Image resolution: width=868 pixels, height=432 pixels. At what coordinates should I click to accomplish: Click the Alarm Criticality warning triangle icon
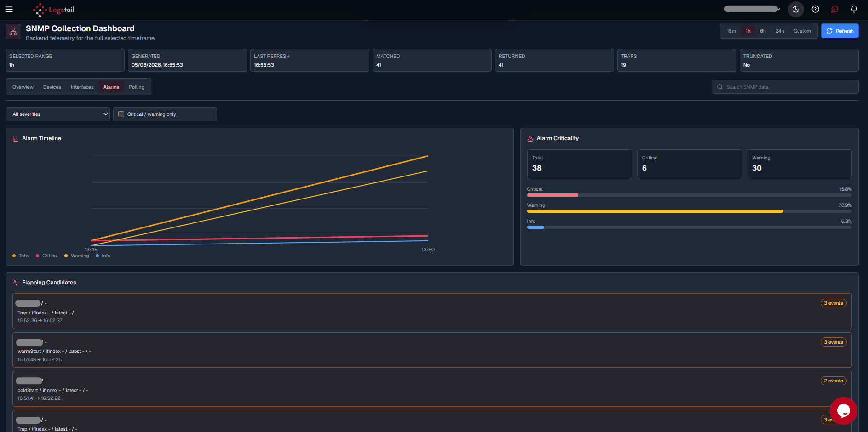coord(530,138)
